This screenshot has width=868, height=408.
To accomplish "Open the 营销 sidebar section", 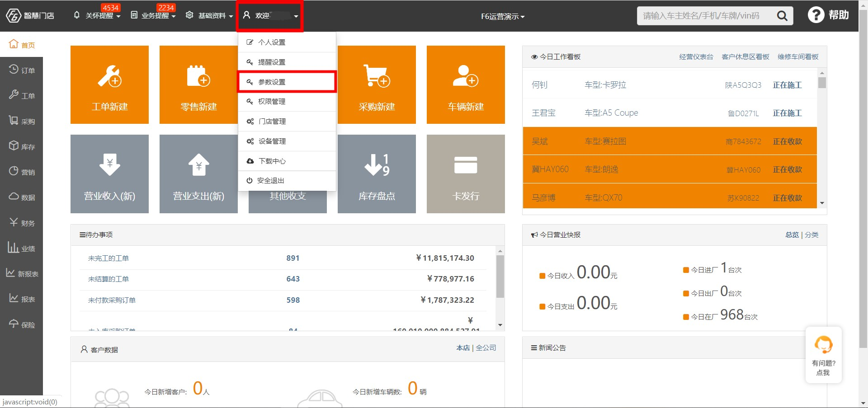I will click(21, 171).
